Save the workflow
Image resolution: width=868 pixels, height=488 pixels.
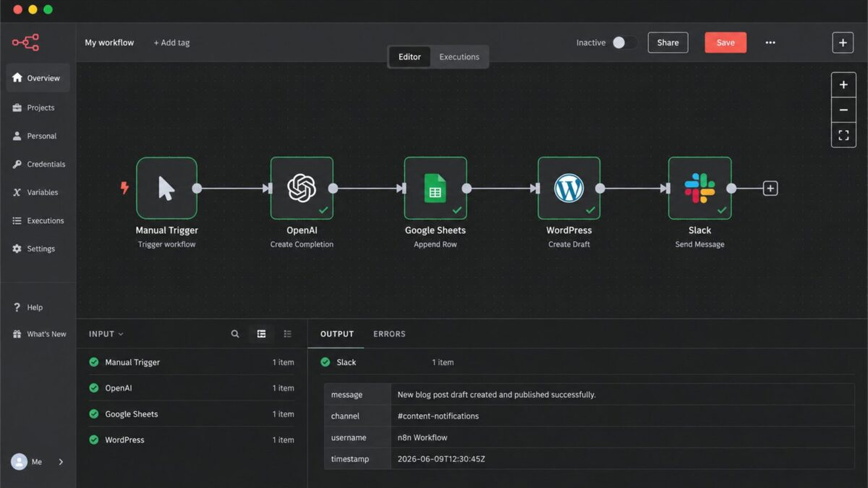(726, 42)
